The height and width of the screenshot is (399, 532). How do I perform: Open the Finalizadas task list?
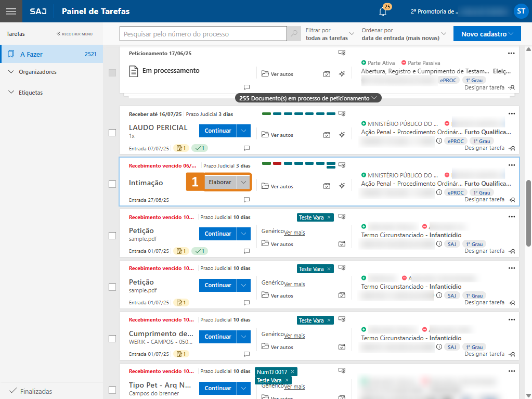[x=36, y=391]
